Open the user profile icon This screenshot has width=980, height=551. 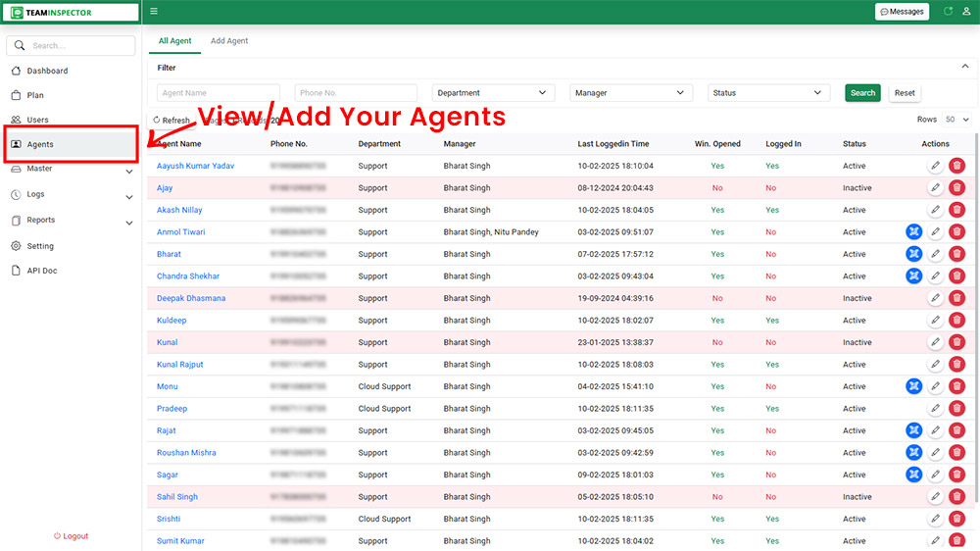[x=966, y=12]
